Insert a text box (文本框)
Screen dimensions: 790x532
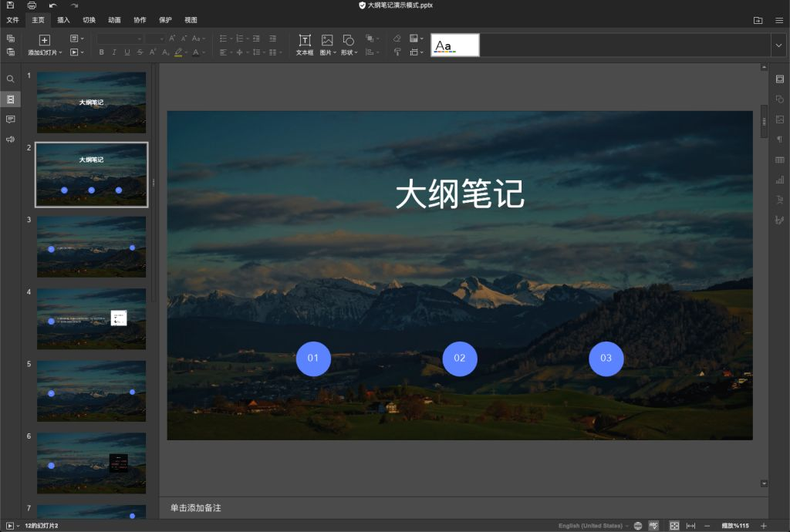(x=304, y=45)
